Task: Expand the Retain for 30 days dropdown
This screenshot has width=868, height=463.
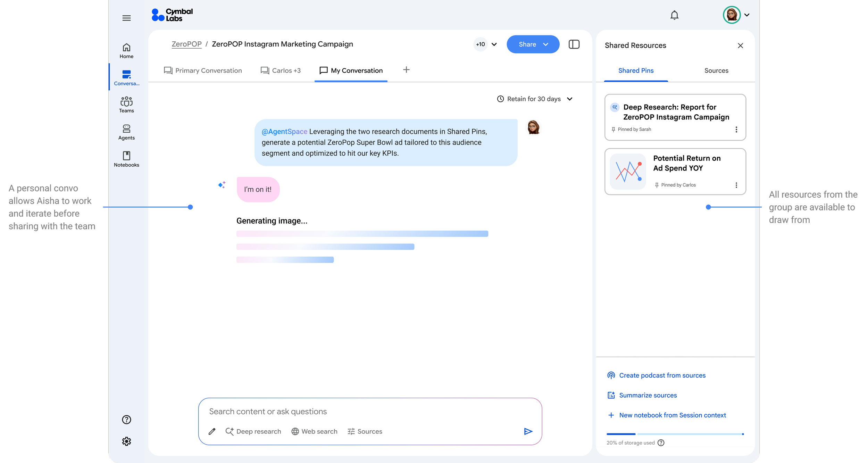Action: [x=535, y=99]
